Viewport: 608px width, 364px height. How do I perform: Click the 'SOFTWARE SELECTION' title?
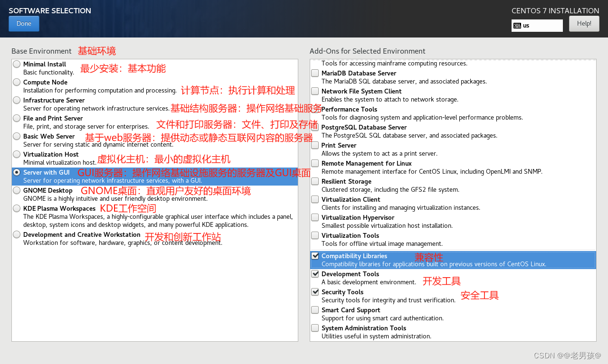pos(50,11)
